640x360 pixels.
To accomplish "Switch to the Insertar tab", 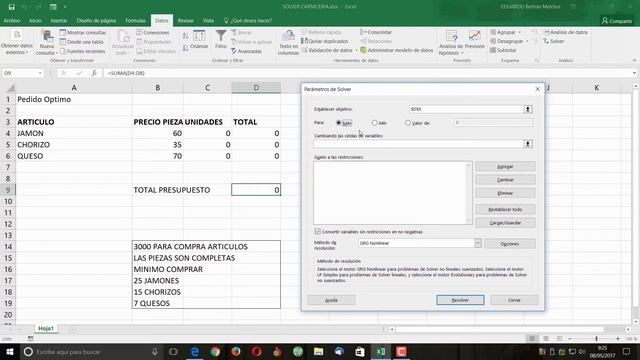I will [59, 20].
